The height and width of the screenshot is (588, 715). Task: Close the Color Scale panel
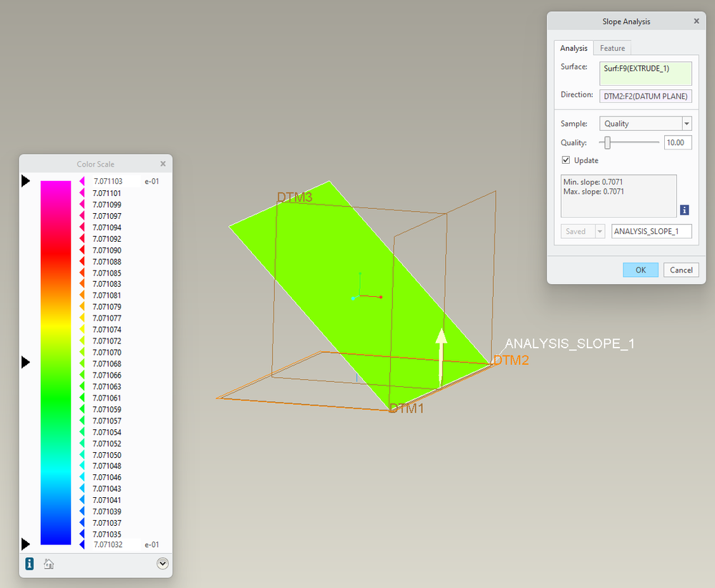coord(162,164)
